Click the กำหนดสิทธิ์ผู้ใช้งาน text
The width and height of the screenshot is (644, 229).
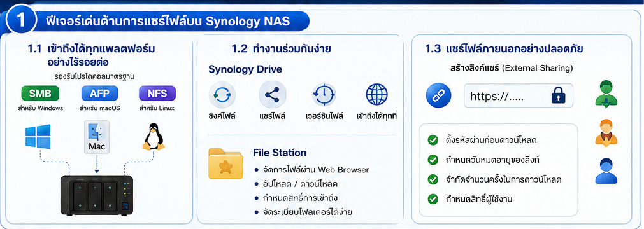click(x=479, y=199)
